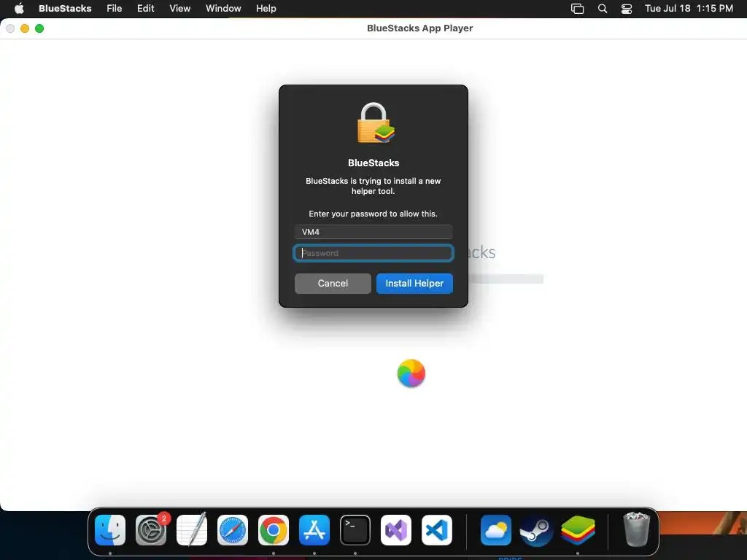Image resolution: width=747 pixels, height=560 pixels.
Task: Launch Google Chrome from the Dock
Action: pyautogui.click(x=274, y=530)
